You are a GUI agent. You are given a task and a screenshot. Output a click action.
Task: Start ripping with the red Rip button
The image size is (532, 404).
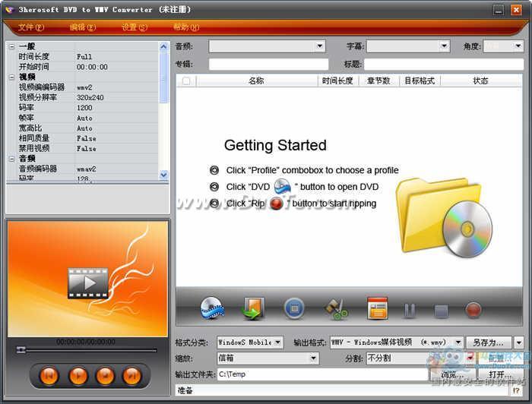click(x=473, y=310)
